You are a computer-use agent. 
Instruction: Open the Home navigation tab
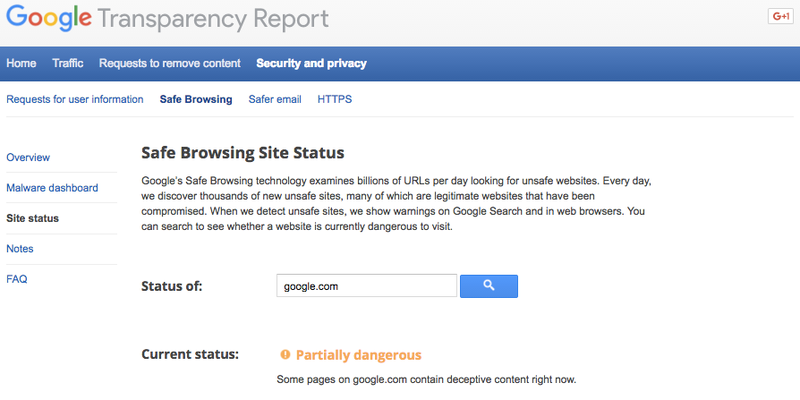[21, 63]
